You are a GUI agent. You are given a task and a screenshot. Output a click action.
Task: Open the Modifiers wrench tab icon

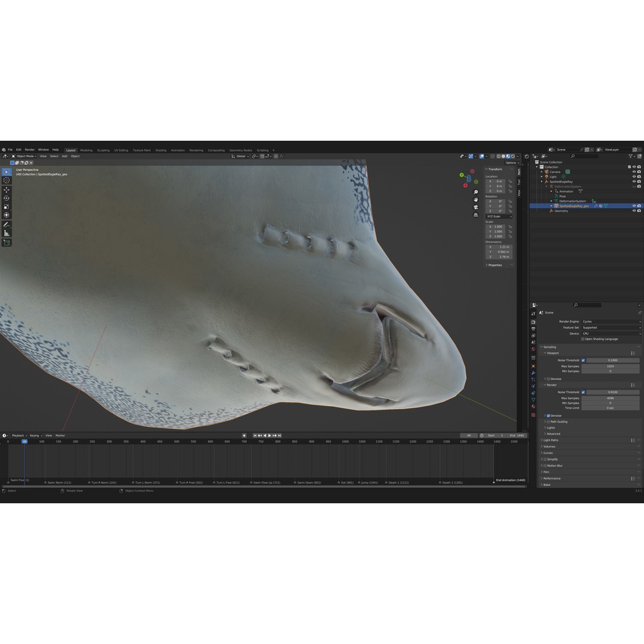click(533, 373)
